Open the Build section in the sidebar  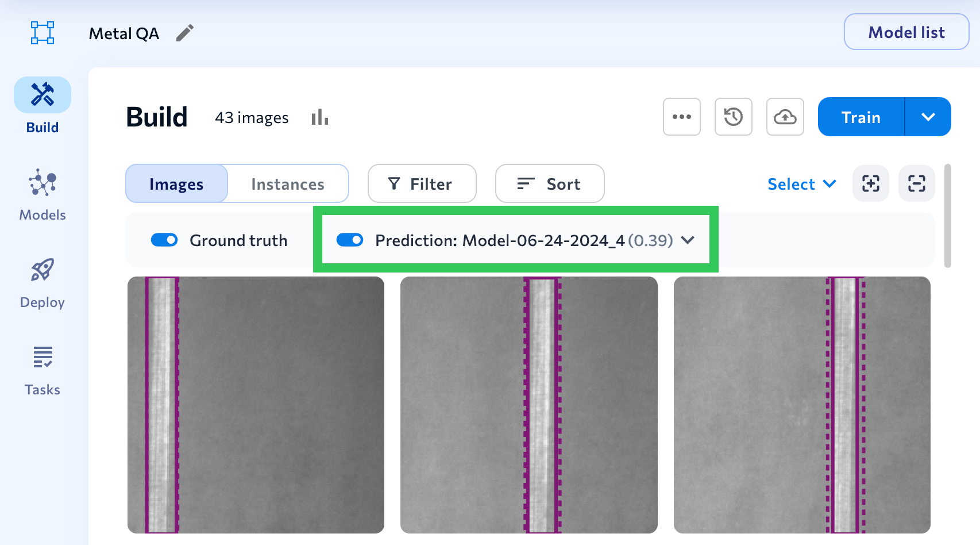click(x=42, y=106)
